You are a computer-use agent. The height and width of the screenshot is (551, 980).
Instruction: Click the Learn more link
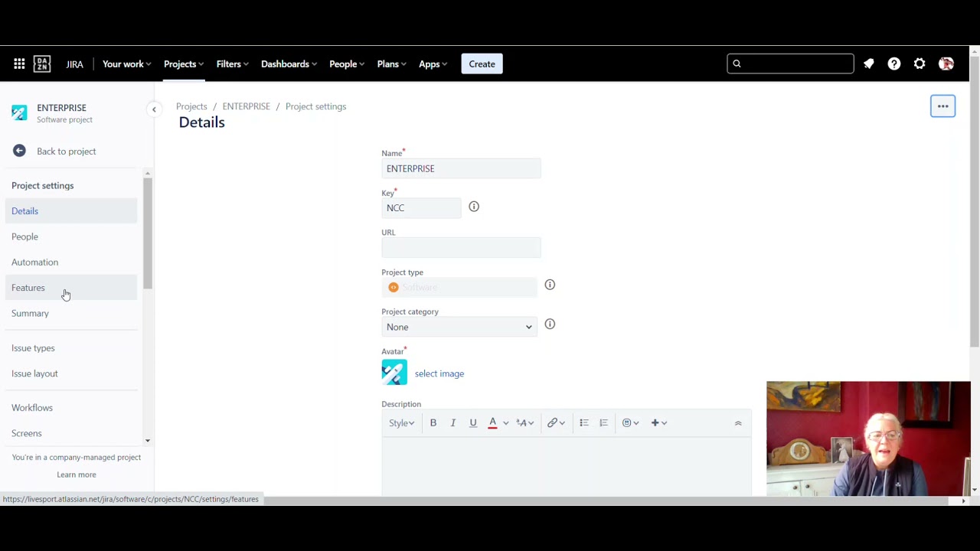click(x=77, y=474)
